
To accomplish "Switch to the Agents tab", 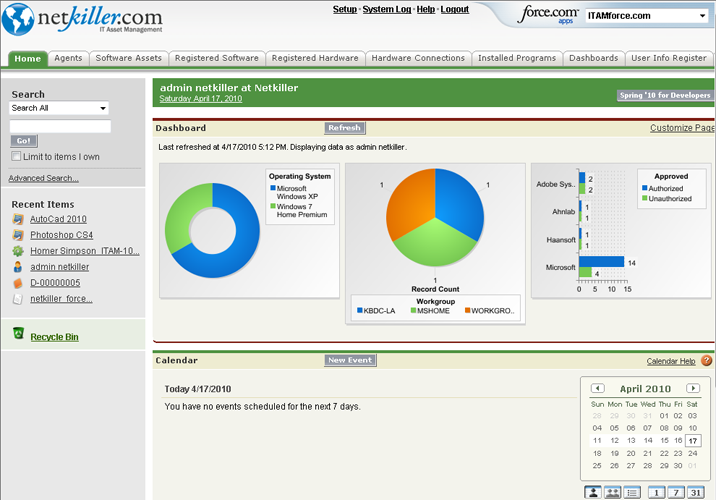I will (x=68, y=58).
